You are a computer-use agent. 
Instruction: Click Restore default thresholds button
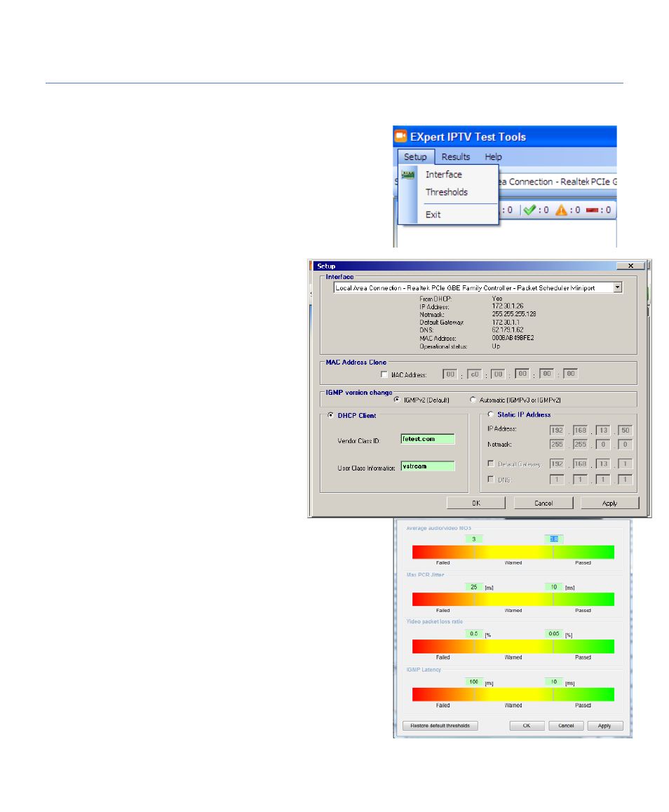[x=440, y=726]
